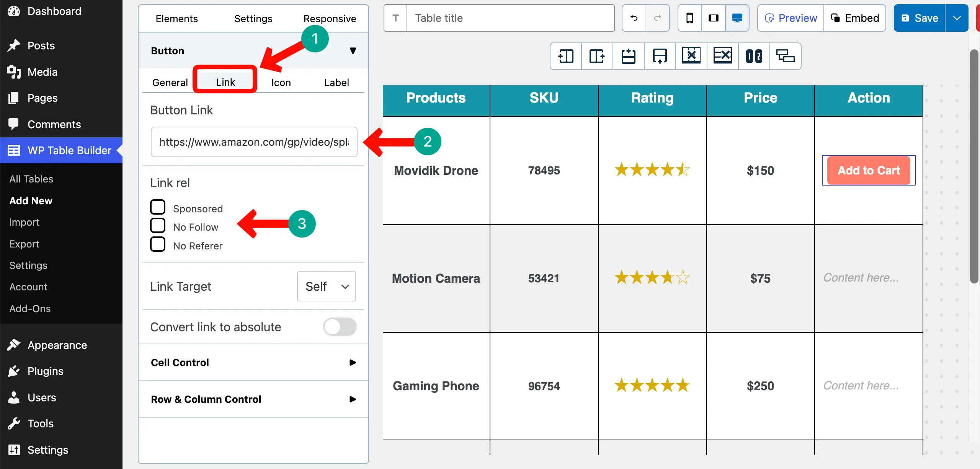Switch to tablet preview mode
Viewport: 980px width, 469px height.
coord(713,18)
